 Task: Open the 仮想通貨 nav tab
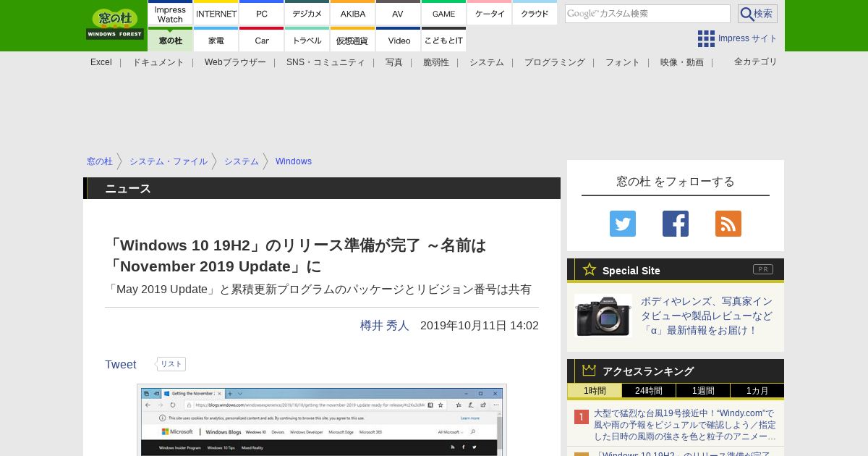(x=353, y=39)
